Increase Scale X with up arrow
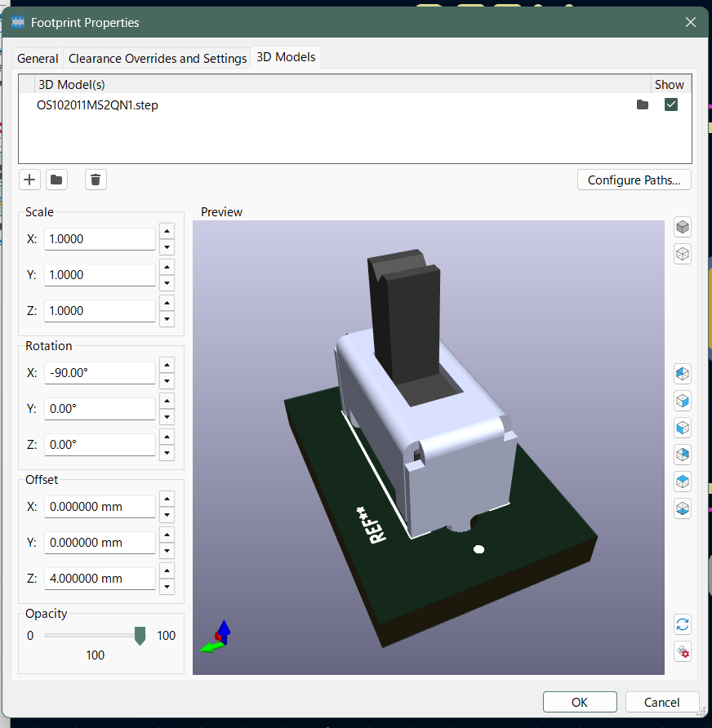This screenshot has height=728, width=712. tap(167, 232)
